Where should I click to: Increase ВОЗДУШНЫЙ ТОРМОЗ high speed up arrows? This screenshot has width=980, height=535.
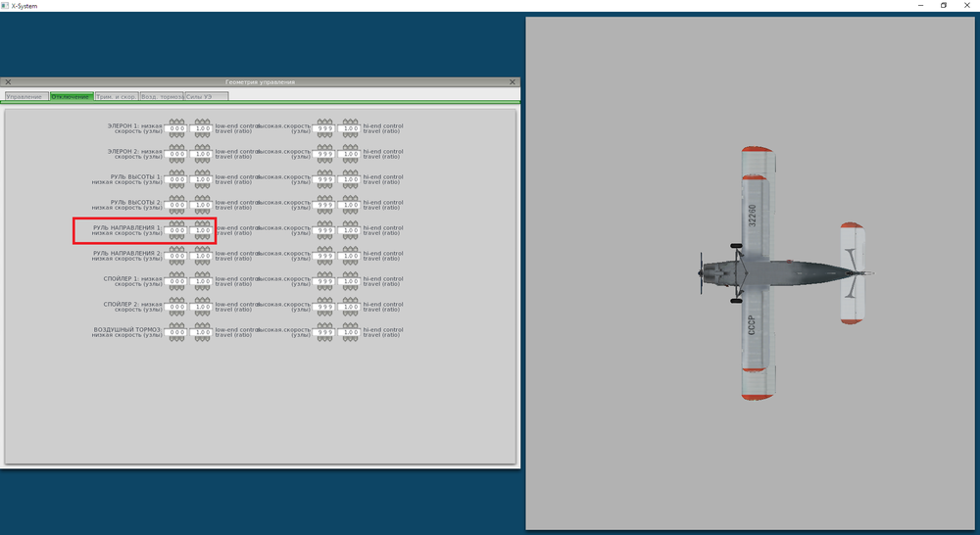tap(325, 325)
